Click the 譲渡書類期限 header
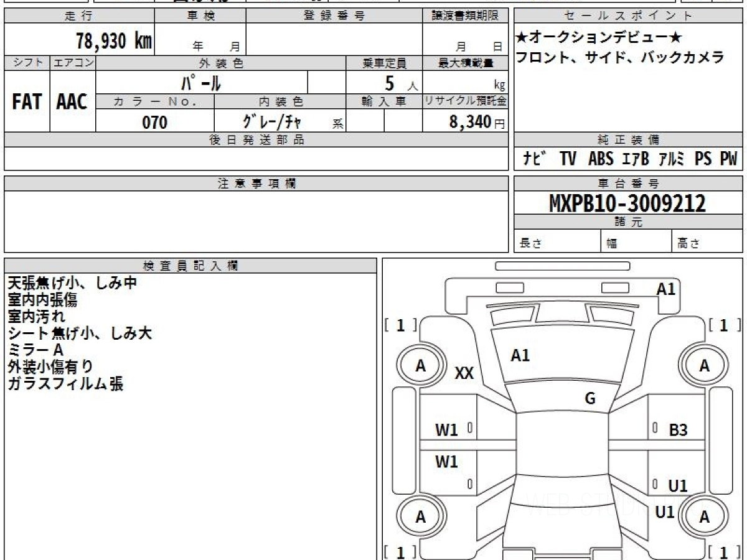This screenshot has height=560, width=747. tap(465, 16)
